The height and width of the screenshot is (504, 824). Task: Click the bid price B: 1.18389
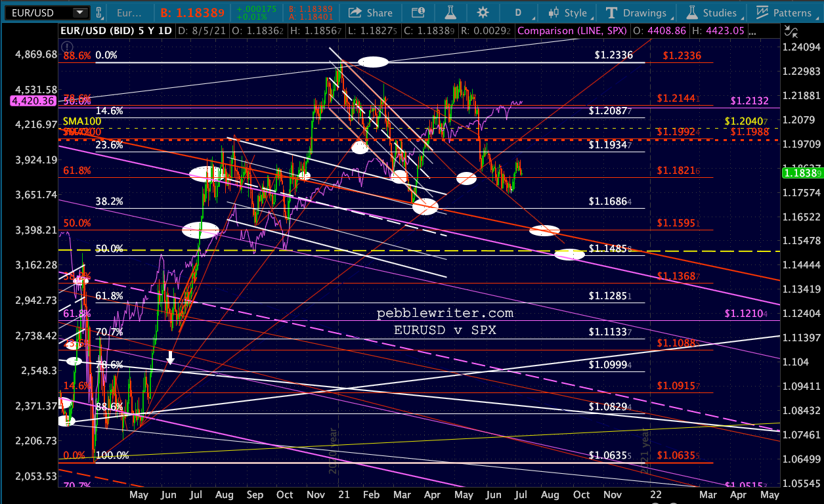[193, 12]
